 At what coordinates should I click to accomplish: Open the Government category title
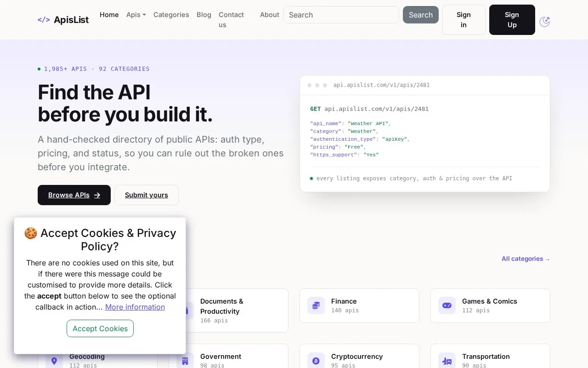tap(220, 356)
